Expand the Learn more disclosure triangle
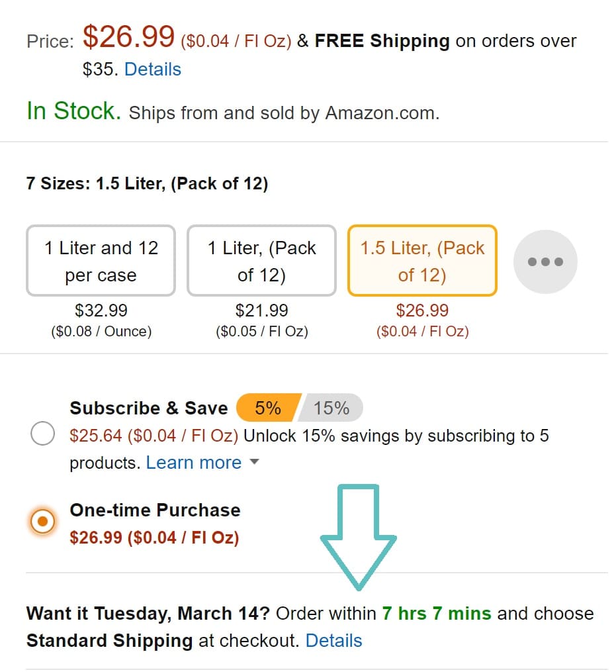The width and height of the screenshot is (616, 672). coord(255,463)
